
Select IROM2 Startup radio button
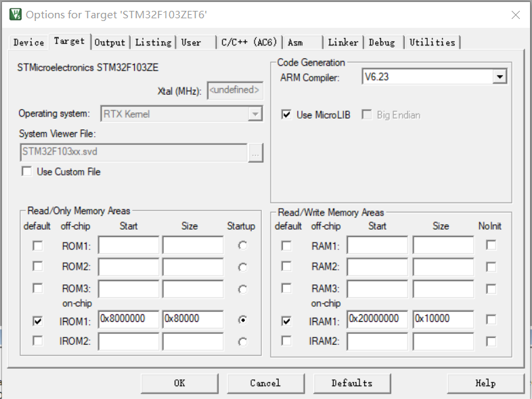[x=242, y=341]
